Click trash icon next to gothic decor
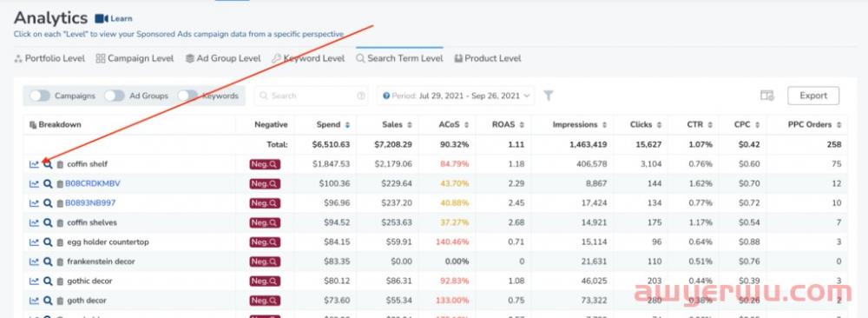Viewport: 868px width, 318px height. point(60,282)
